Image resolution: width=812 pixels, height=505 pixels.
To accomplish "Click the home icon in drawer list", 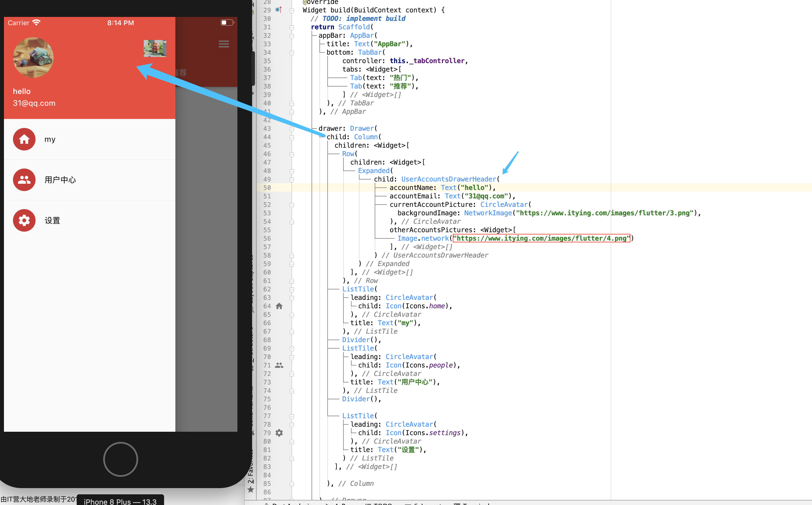I will (24, 139).
